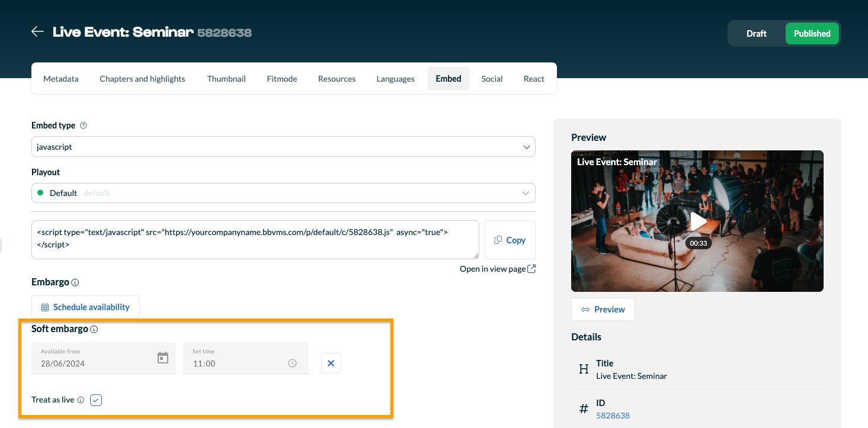
Task: Open the Chapters and highlights tab
Action: click(142, 79)
